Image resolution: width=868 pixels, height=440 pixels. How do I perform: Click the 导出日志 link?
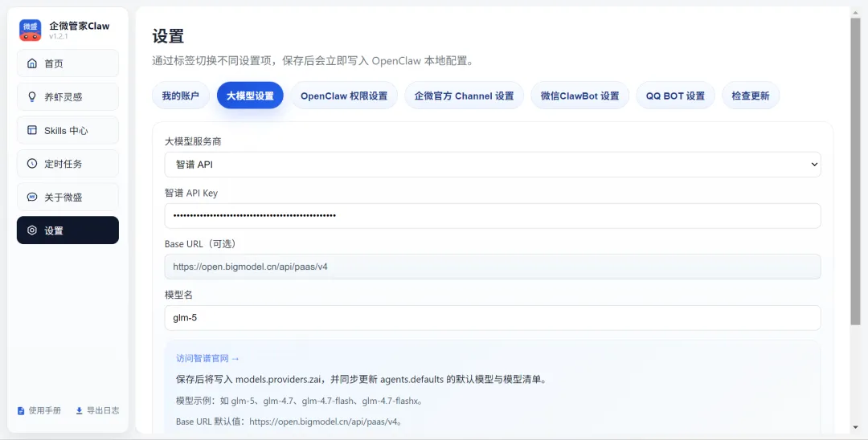[97, 411]
